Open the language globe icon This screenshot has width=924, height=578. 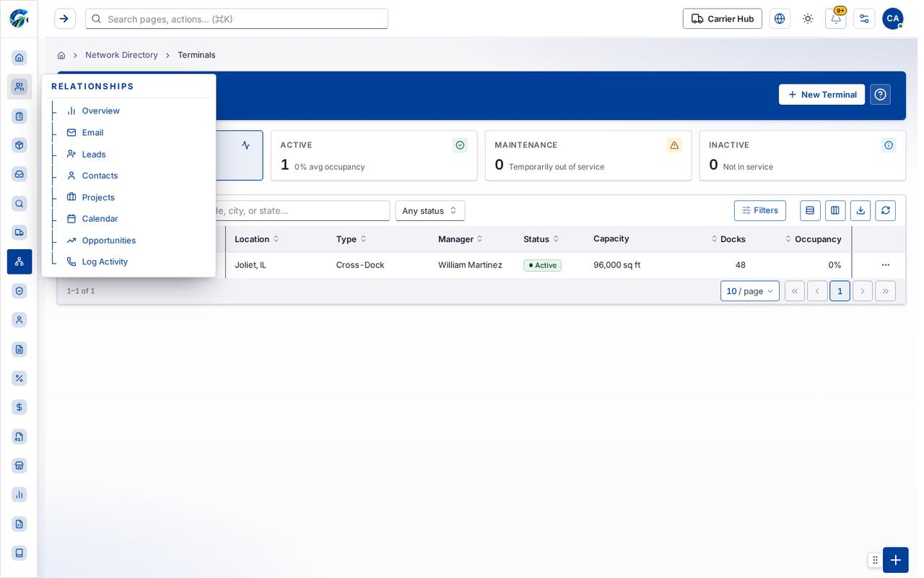780,19
